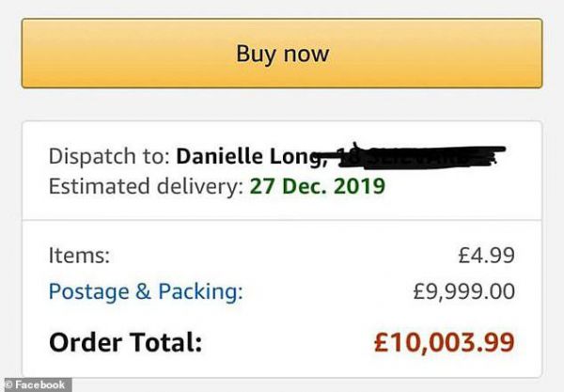Viewport: 564px width, 392px height.
Task: Click the £9,999.00 postage amount
Action: pos(463,291)
